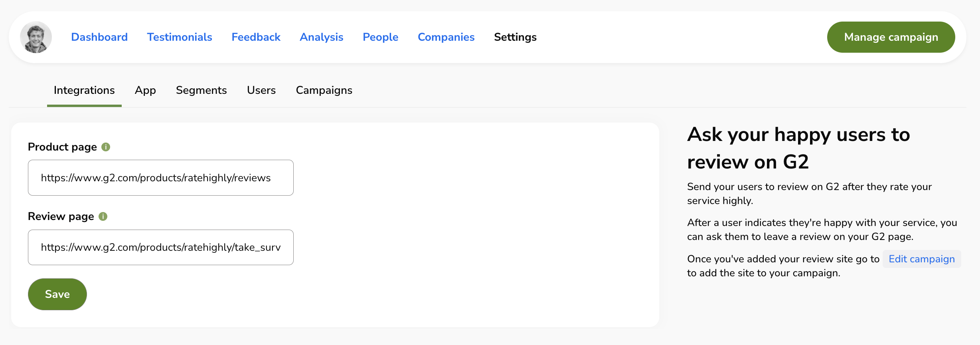Select Settings in the top navigation
The image size is (980, 345).
515,37
